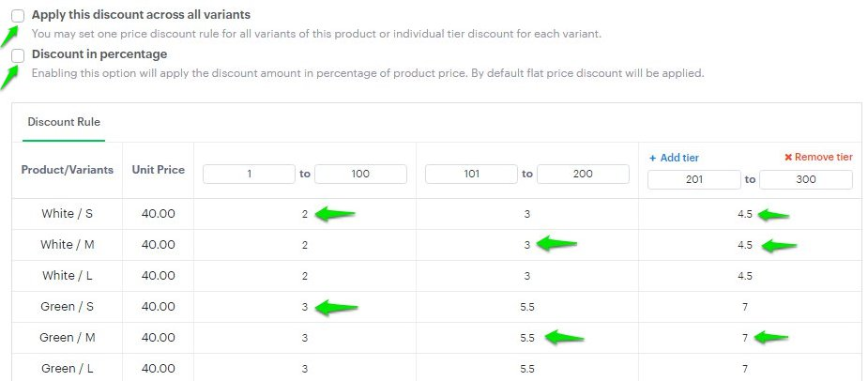Click third tier start quantity field (201)
This screenshot has width=868, height=381.
(694, 179)
